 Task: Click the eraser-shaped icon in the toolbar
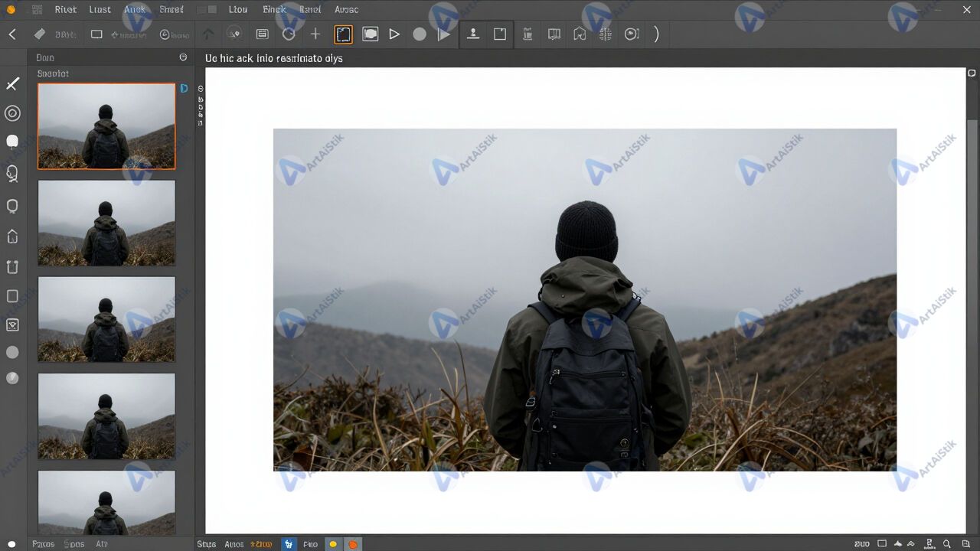tap(40, 34)
